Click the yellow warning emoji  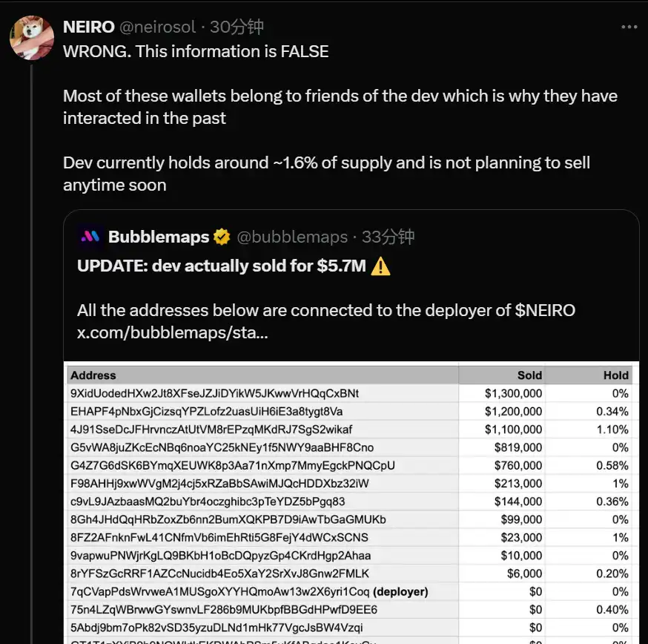click(x=380, y=266)
